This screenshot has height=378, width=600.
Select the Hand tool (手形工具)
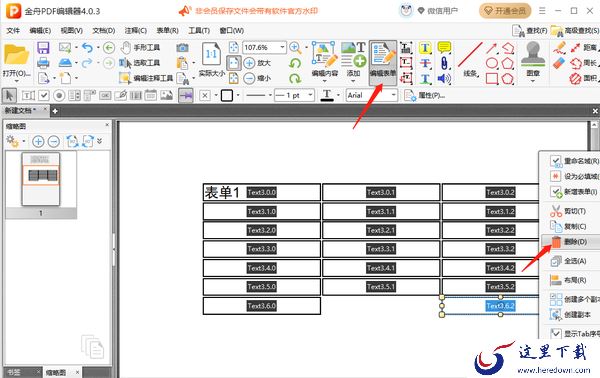coord(140,48)
